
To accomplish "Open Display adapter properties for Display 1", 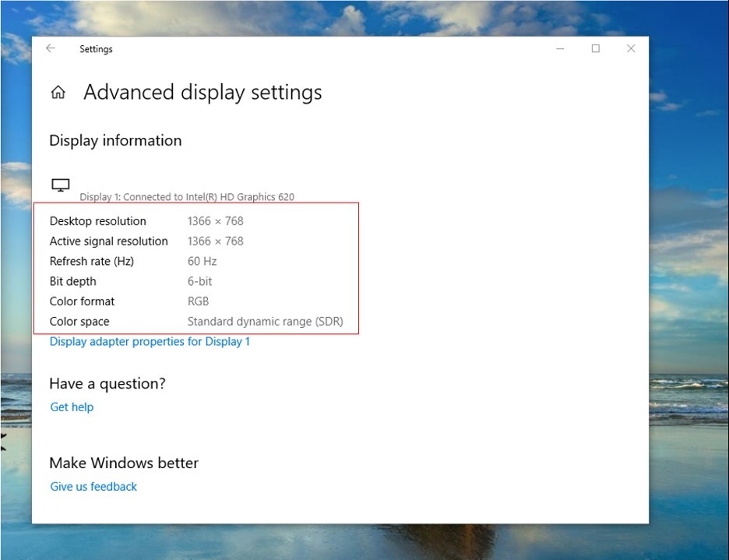I will 150,342.
